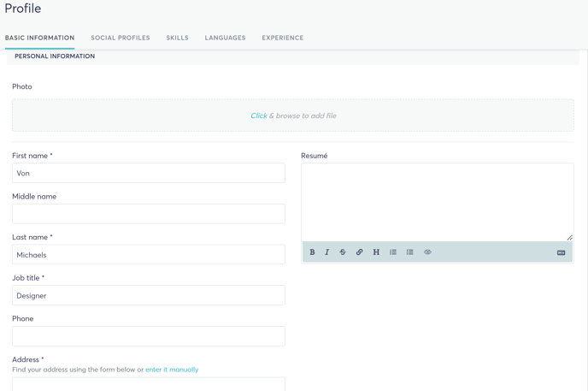Edit the Last name field with Michaels
The width and height of the screenshot is (588, 391).
(149, 254)
